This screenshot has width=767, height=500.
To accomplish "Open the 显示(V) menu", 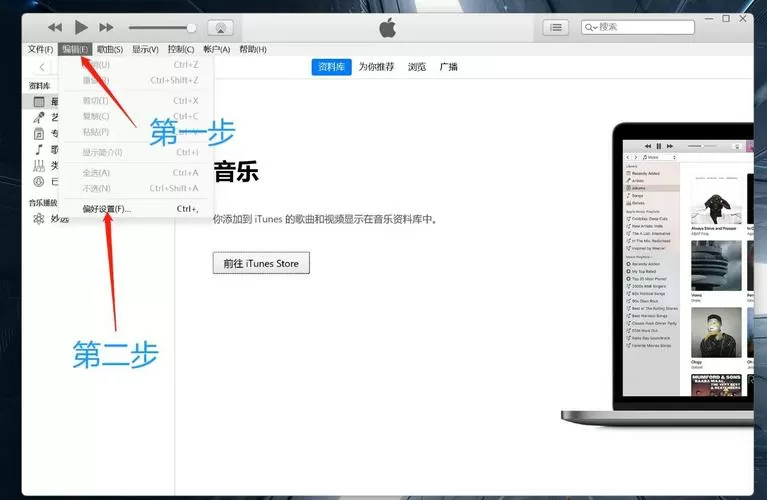I will coord(145,49).
